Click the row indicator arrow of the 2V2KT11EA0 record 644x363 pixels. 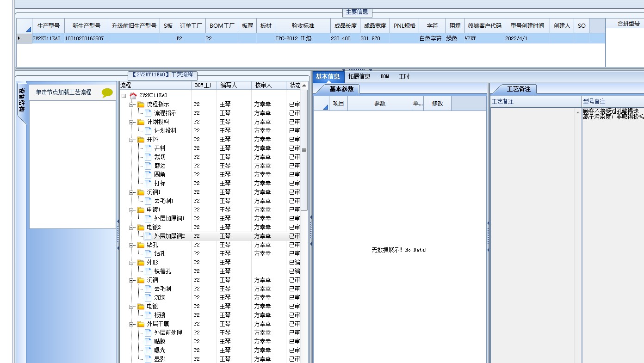click(x=19, y=38)
